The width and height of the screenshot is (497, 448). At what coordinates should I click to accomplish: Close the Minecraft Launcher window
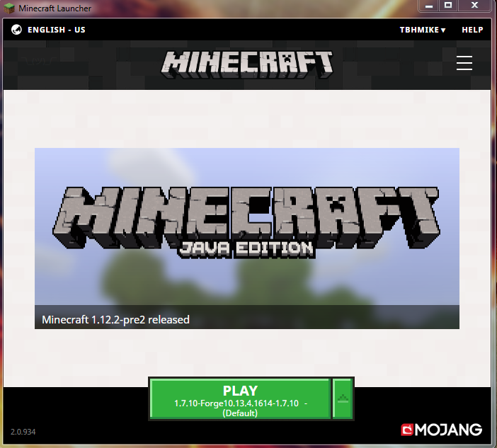point(474,6)
